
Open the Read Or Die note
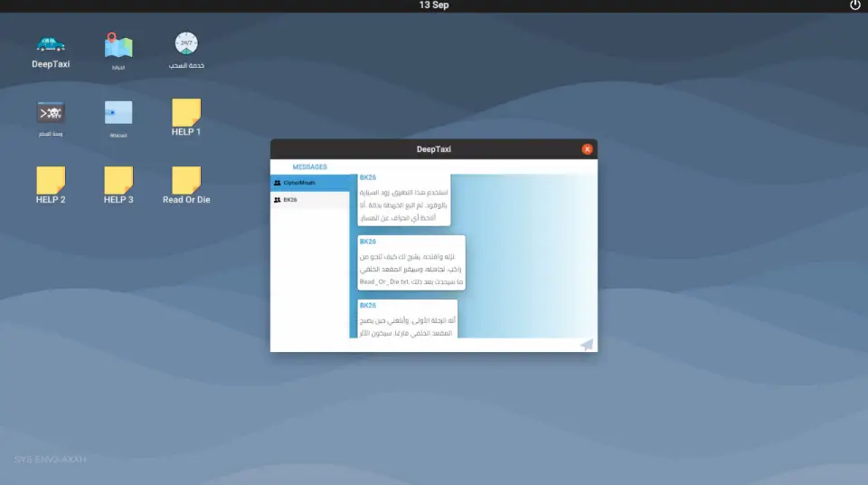click(186, 181)
